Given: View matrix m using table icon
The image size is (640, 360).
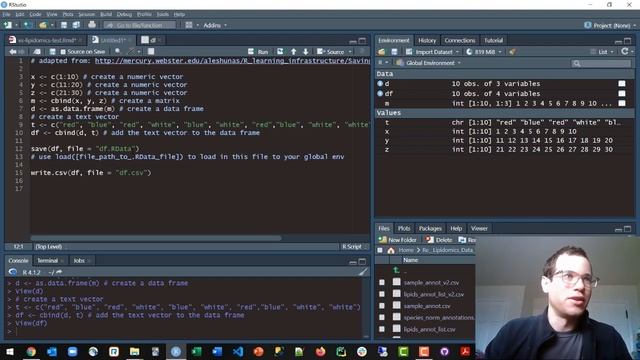Looking at the screenshot, I should [x=622, y=103].
